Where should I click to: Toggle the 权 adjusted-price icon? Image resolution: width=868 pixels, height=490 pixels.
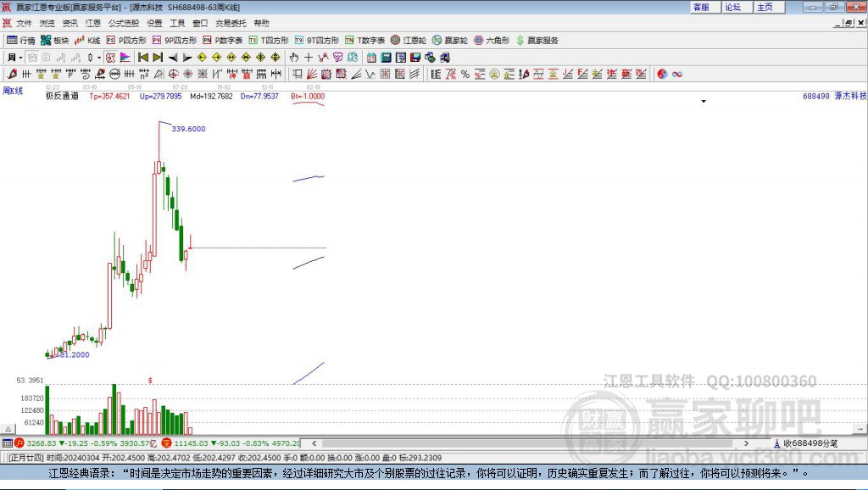(110, 58)
